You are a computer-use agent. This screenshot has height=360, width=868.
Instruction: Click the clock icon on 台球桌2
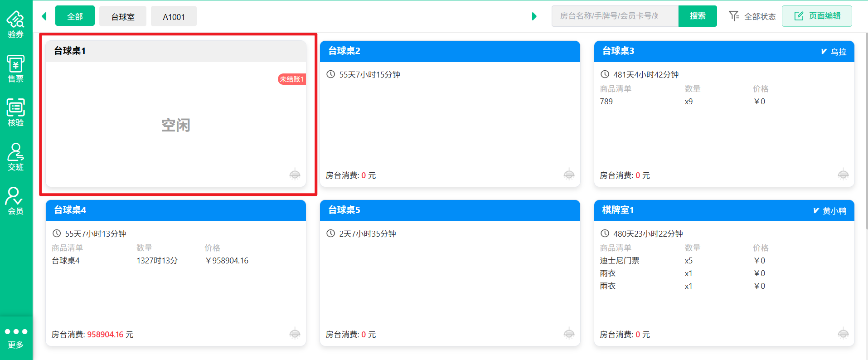point(331,74)
